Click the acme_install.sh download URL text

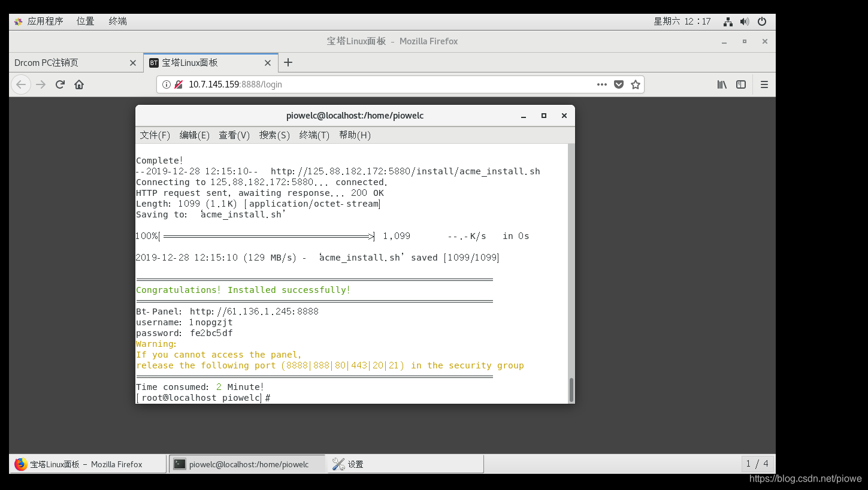tap(406, 171)
